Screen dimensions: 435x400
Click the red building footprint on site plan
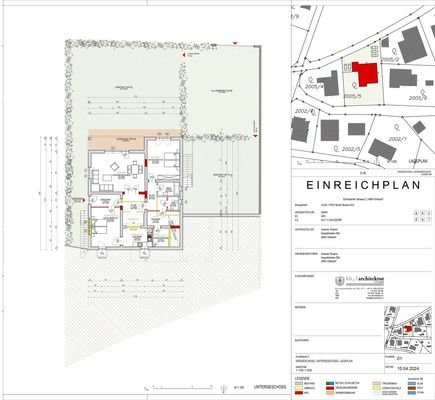coord(366,74)
